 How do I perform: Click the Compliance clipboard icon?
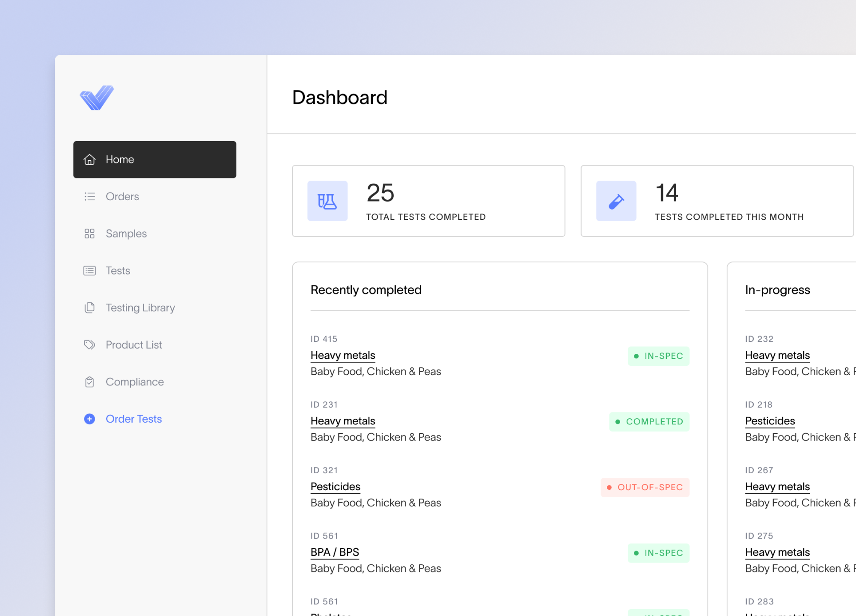pos(89,382)
